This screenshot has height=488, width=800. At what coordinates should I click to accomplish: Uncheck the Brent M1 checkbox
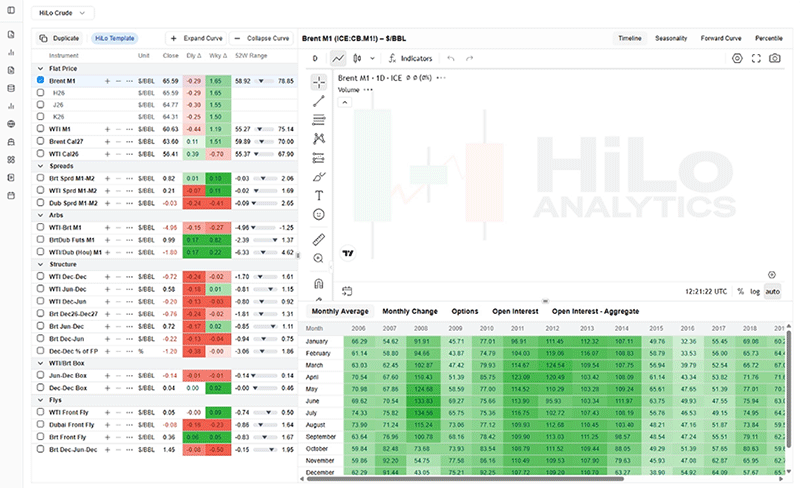(40, 80)
